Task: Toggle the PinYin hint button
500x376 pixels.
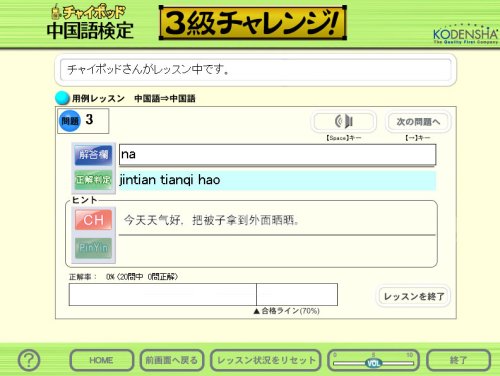Action: coord(93,248)
